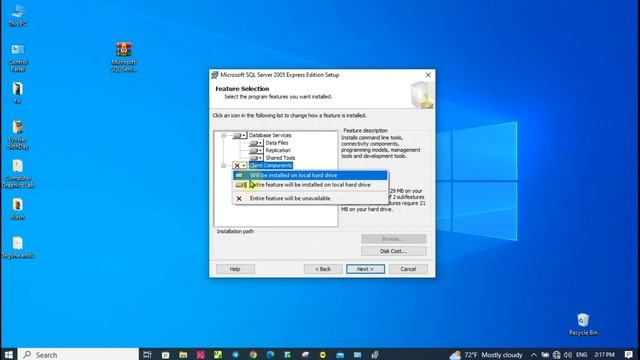Open the Mail app in taskbar
Image resolution: width=640 pixels, height=360 pixels.
pyautogui.click(x=340, y=355)
